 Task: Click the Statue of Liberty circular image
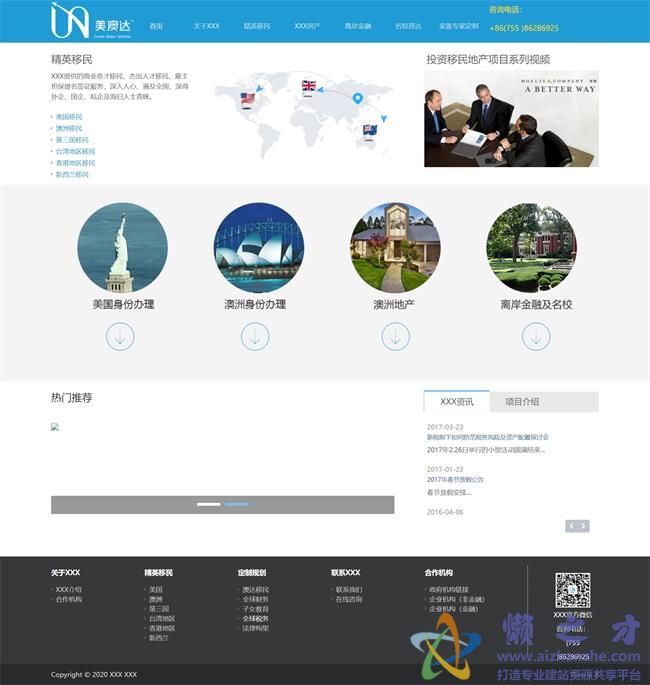[x=122, y=248]
